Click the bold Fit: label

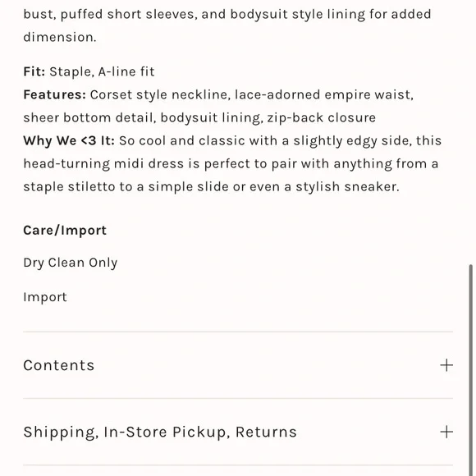pyautogui.click(x=34, y=71)
